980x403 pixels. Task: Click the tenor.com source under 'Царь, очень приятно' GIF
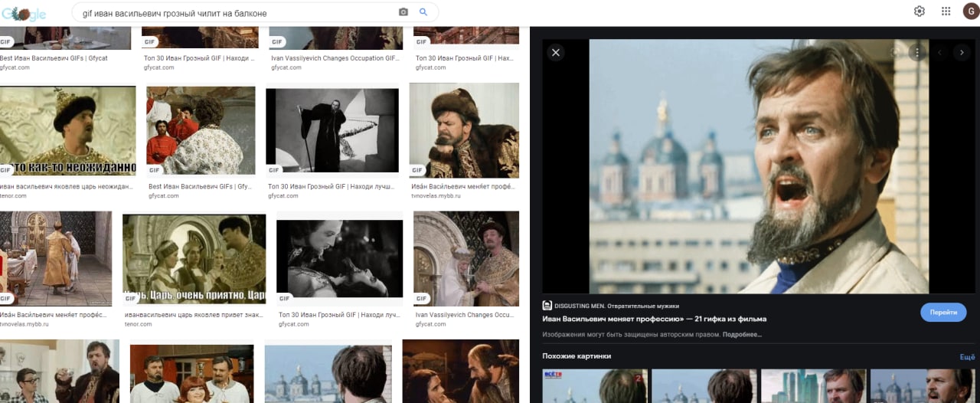point(138,324)
